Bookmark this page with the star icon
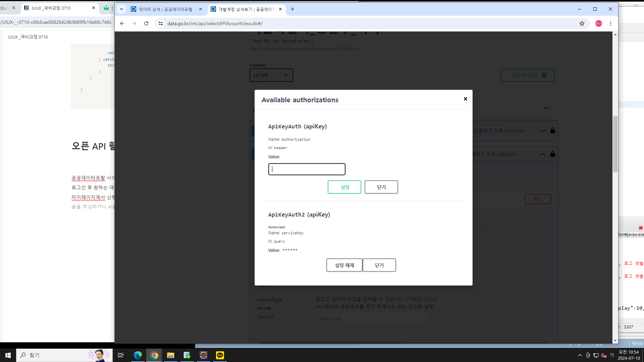 coord(582,23)
